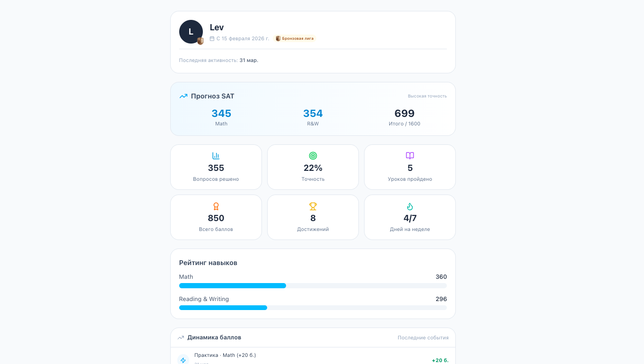Click the 354 R&W predicted score
644x364 pixels.
click(313, 114)
